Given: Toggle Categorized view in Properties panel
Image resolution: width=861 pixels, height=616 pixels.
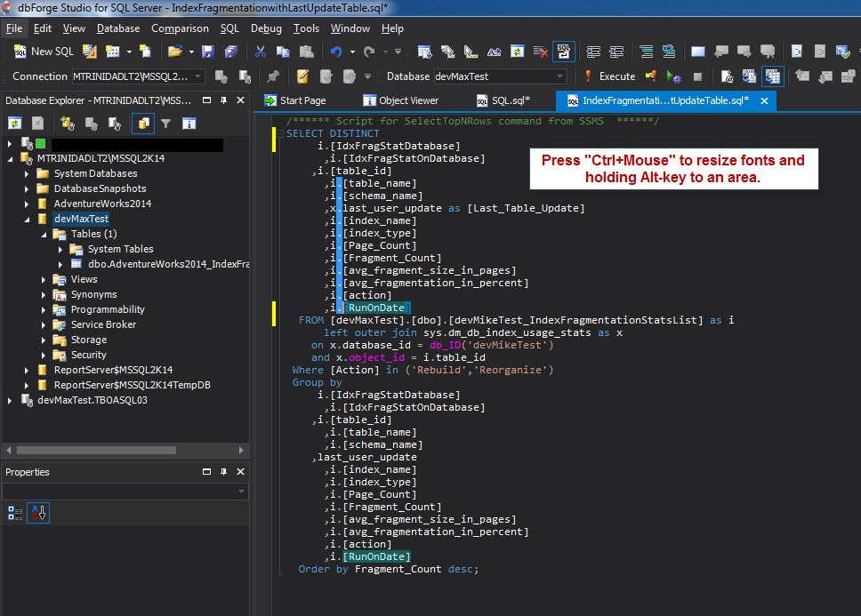Looking at the screenshot, I should click(x=15, y=514).
